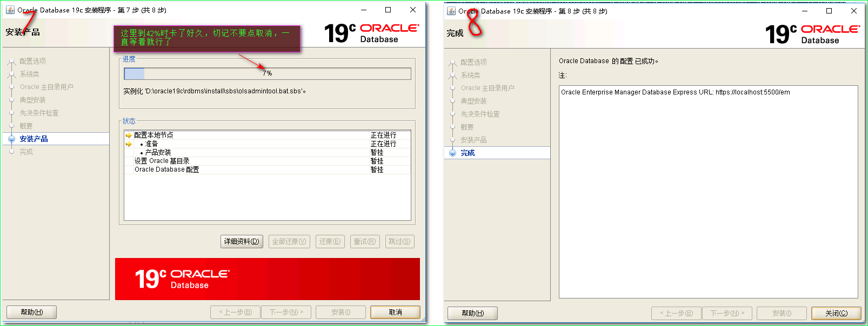Select Oracle 主目录用户 step in the step 8 sidebar
This screenshot has height=326, width=868.
click(x=488, y=88)
